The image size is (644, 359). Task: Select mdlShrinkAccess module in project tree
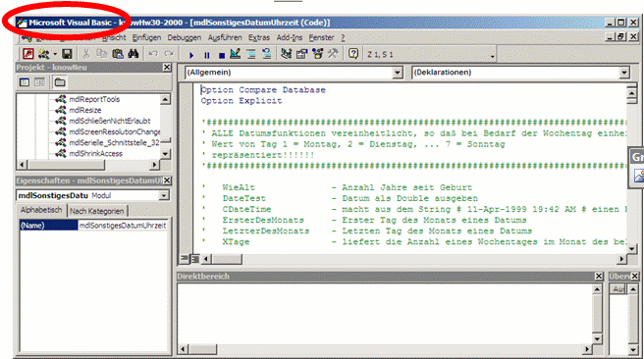(x=95, y=153)
